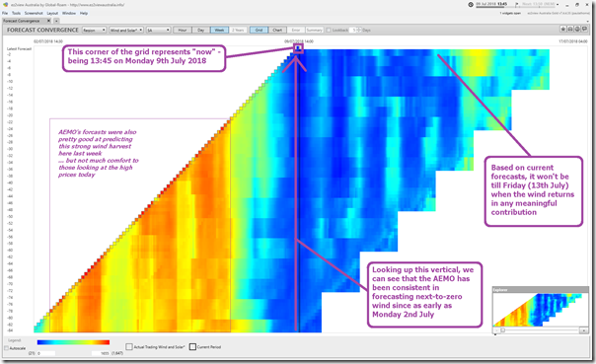Click the favourite star icon in widget header
The width and height of the screenshot is (596, 364).
pyautogui.click(x=563, y=30)
